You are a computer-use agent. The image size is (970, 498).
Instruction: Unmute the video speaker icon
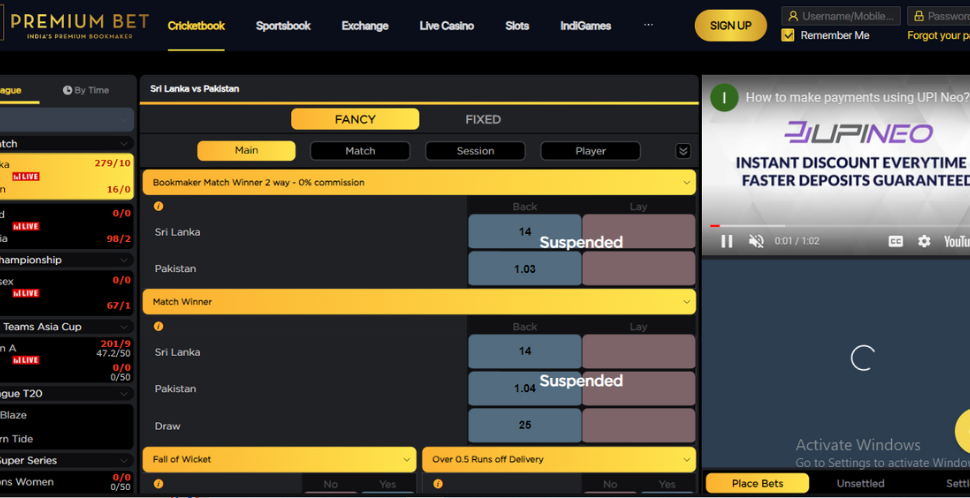pyautogui.click(x=756, y=241)
